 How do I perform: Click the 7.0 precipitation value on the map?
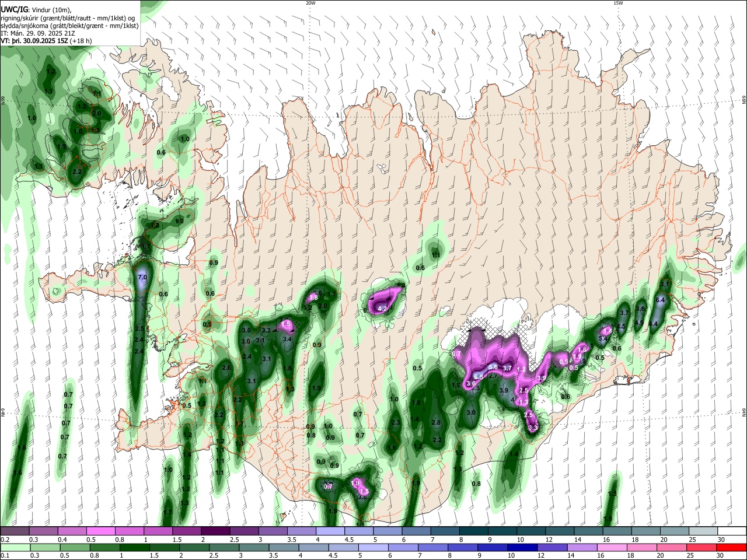pos(142,277)
